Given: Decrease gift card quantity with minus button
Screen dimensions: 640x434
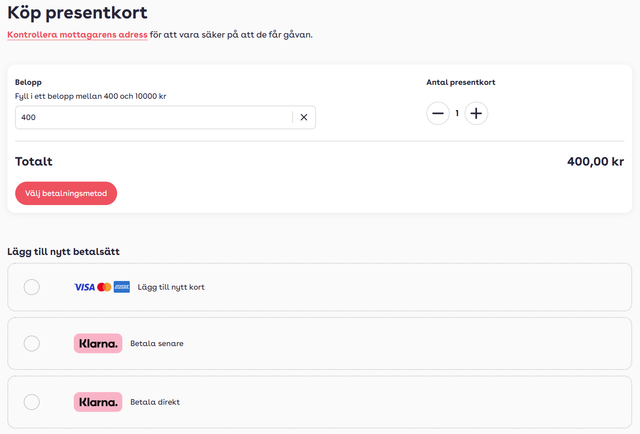Looking at the screenshot, I should coord(438,113).
